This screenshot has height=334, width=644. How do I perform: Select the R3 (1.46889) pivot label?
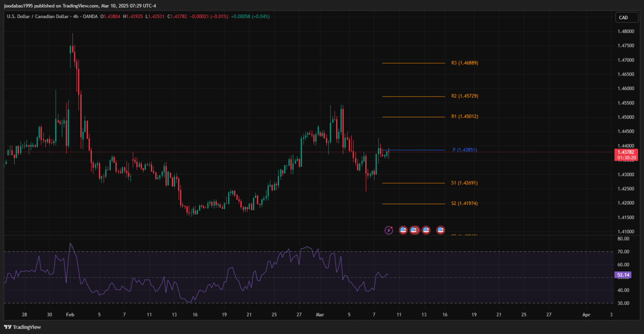(465, 63)
